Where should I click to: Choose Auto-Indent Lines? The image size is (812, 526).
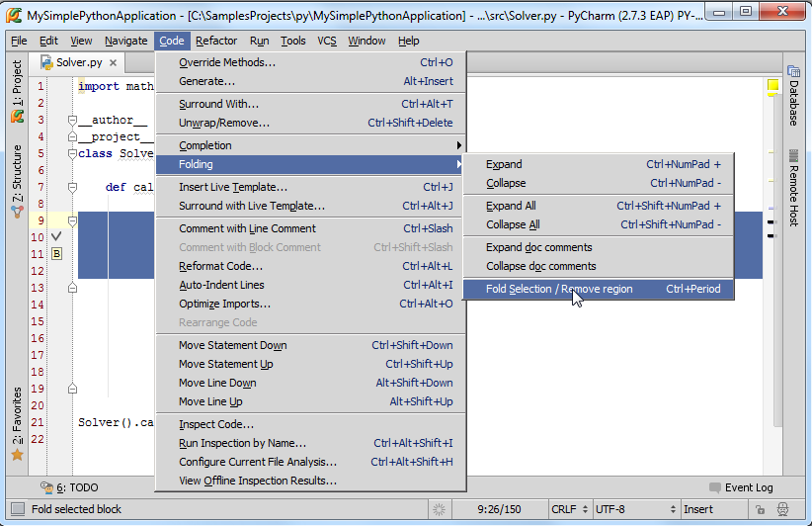(311, 285)
